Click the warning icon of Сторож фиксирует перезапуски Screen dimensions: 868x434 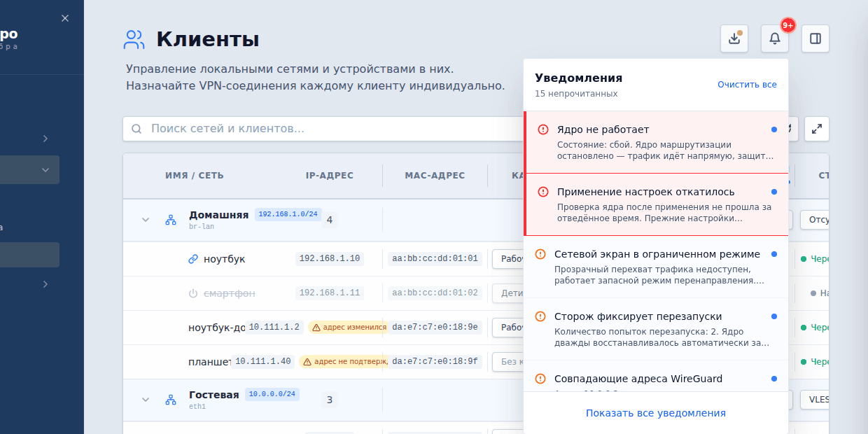tap(540, 316)
